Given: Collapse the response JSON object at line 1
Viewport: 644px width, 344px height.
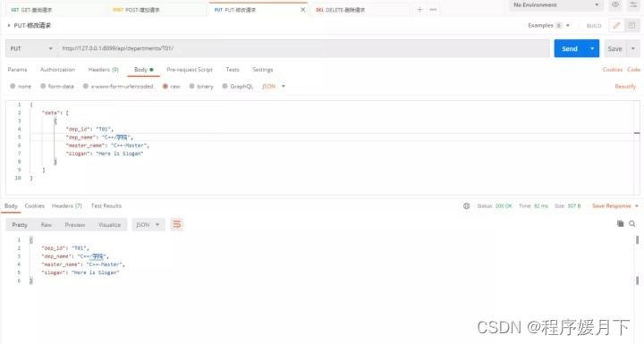Looking at the screenshot, I should 30,239.
